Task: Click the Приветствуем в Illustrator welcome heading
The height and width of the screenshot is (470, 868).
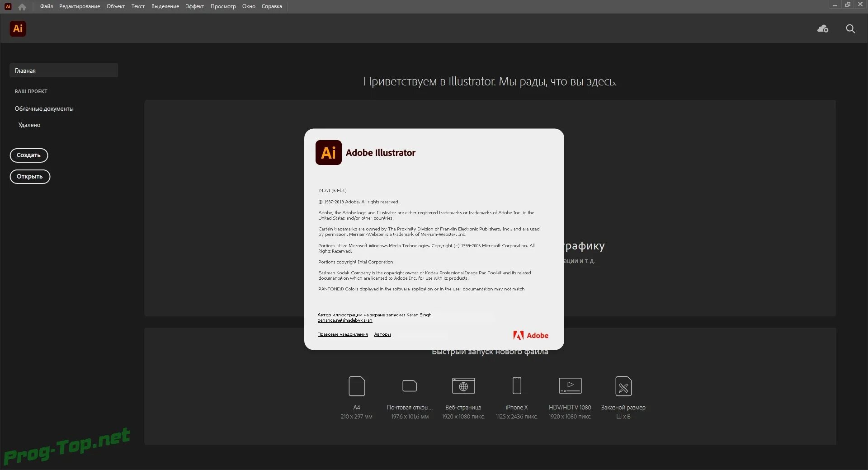Action: (x=490, y=81)
